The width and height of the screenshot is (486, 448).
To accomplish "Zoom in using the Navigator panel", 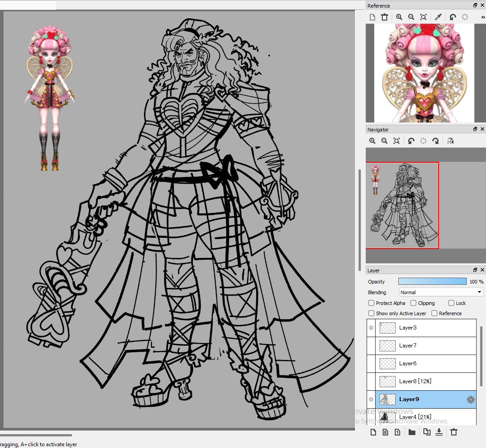I will click(372, 141).
